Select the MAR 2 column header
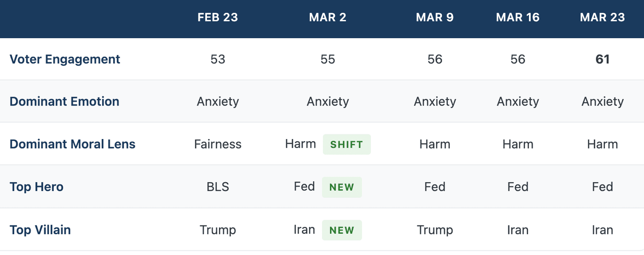 coord(328,17)
